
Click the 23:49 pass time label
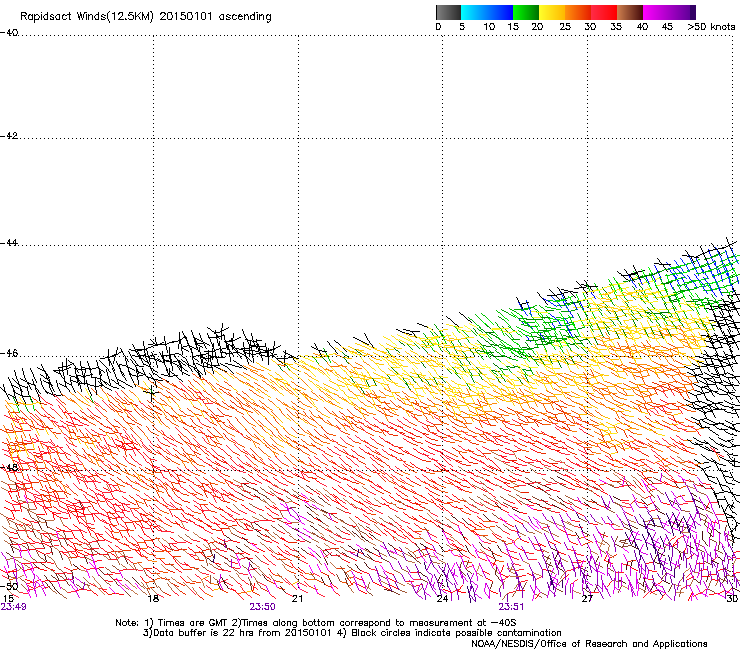click(13, 607)
